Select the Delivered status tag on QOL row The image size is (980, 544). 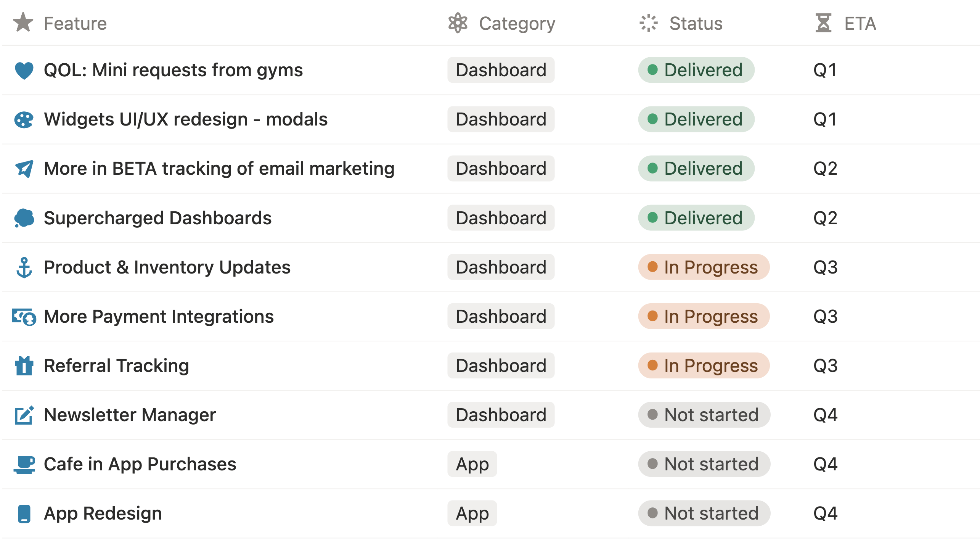tap(696, 70)
